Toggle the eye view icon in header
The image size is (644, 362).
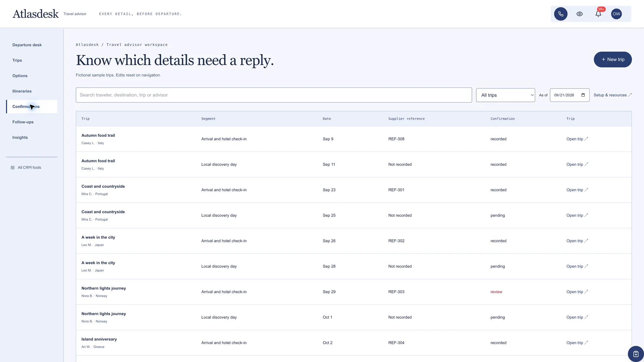[x=579, y=14]
